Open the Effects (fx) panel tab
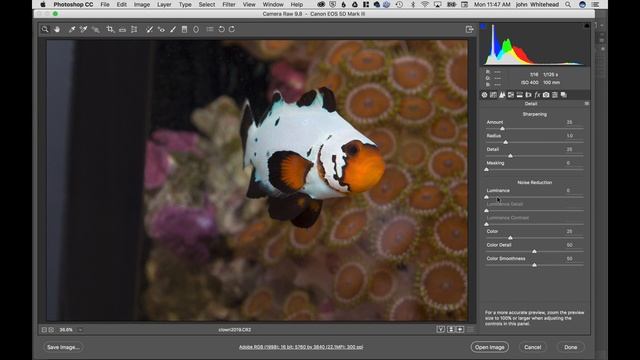 (537, 95)
